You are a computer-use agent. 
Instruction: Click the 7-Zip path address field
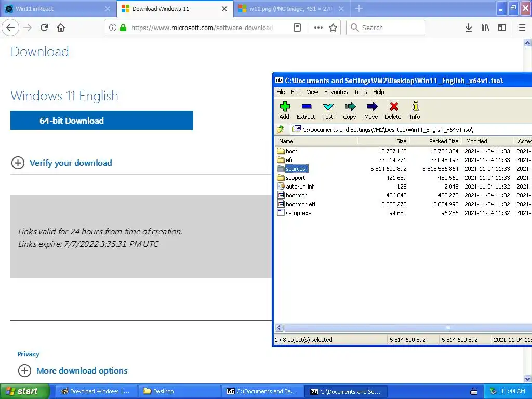[x=411, y=129]
